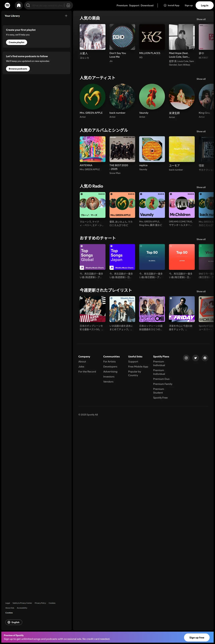Screen dimensions: 215x644
Task: Show all for 人気のアルバムとシングル section
Action: coord(201,132)
